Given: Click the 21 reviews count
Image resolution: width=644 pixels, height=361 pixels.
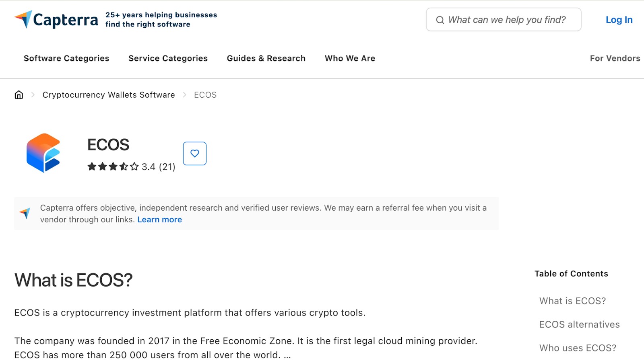Looking at the screenshot, I should pyautogui.click(x=167, y=167).
